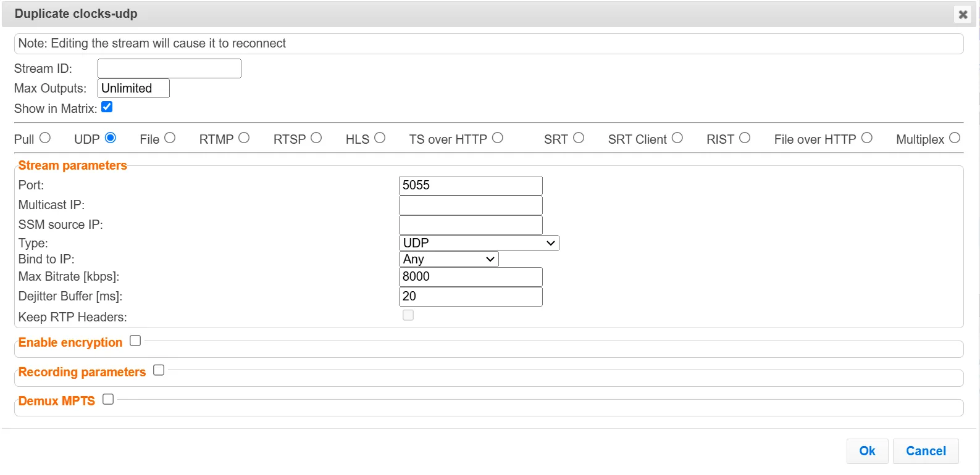
Task: Uncheck the Show in Matrix checkbox
Action: tap(107, 107)
